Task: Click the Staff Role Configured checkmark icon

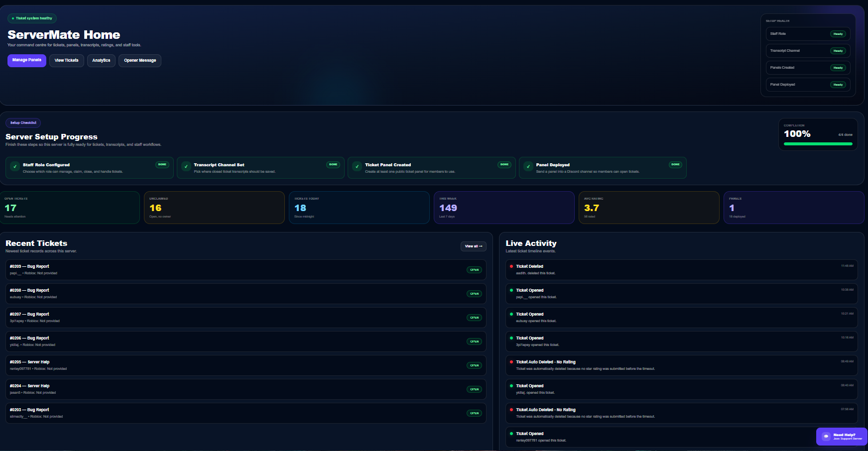Action: point(15,167)
